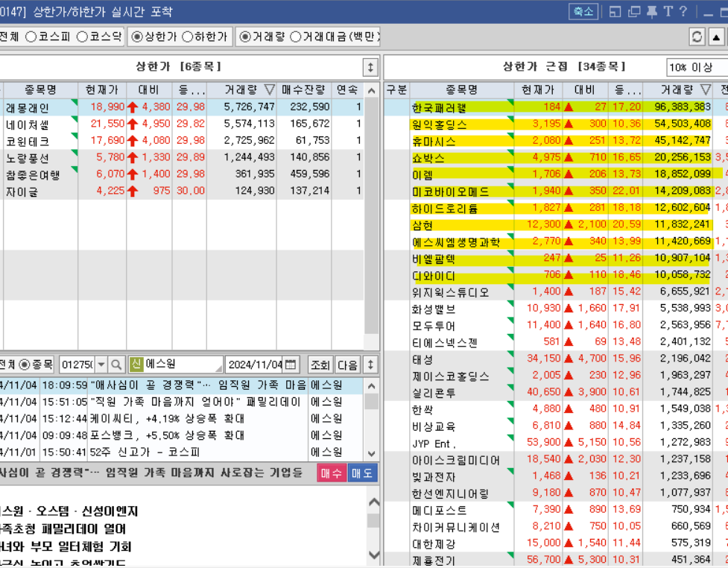Click news list scroll down arrow
The image size is (728, 568).
[371, 454]
